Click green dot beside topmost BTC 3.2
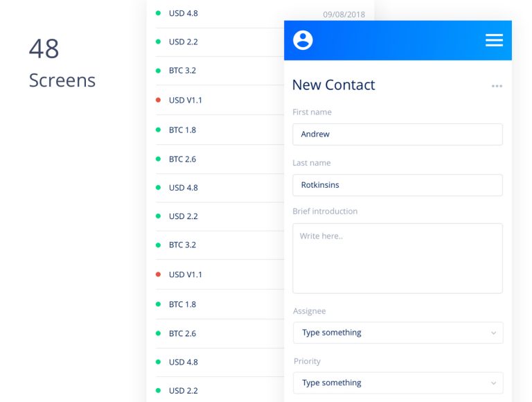Image resolution: width=532 pixels, height=402 pixels. tap(158, 71)
